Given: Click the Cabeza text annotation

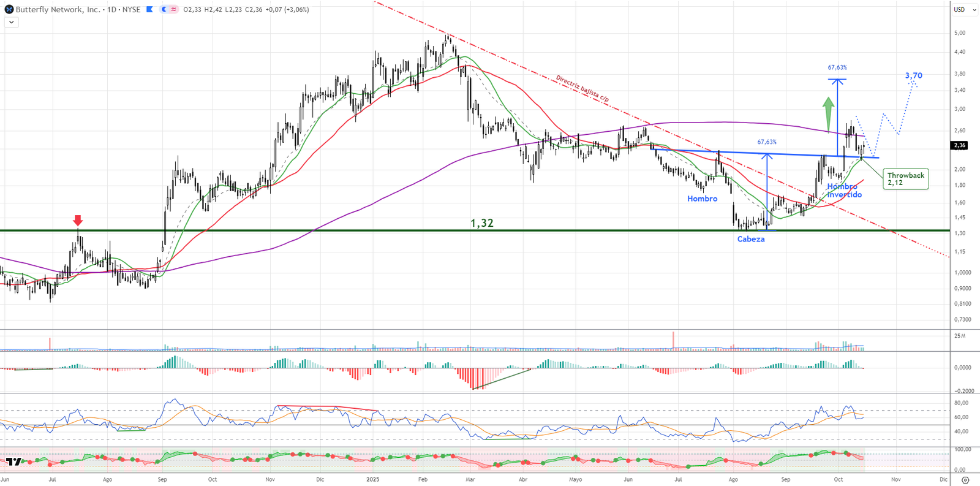Looking at the screenshot, I should tap(750, 239).
